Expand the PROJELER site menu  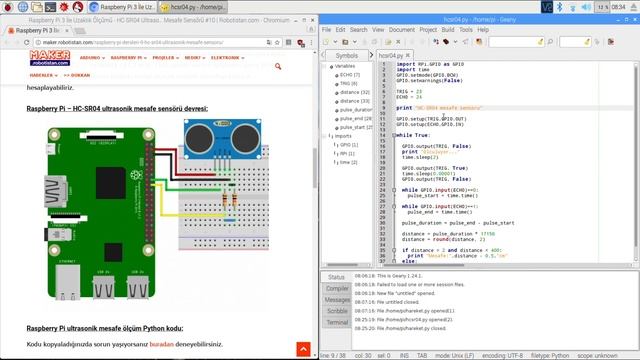point(165,58)
